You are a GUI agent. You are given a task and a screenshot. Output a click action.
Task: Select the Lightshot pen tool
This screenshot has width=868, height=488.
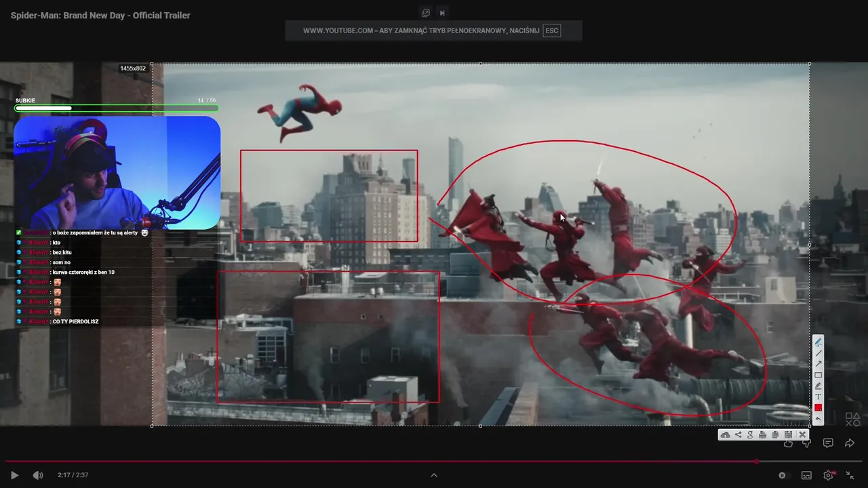[x=818, y=342]
